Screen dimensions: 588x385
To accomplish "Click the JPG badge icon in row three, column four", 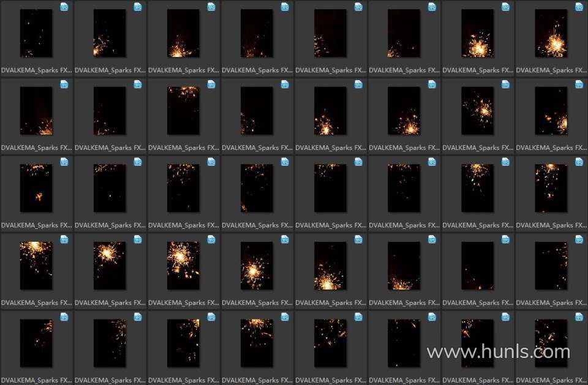I will coord(285,162).
